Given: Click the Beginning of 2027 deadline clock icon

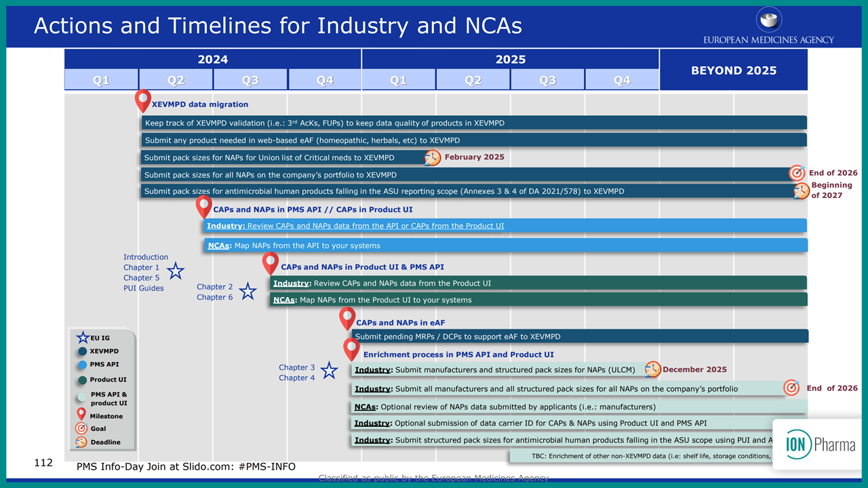Looking at the screenshot, I should click(x=801, y=191).
